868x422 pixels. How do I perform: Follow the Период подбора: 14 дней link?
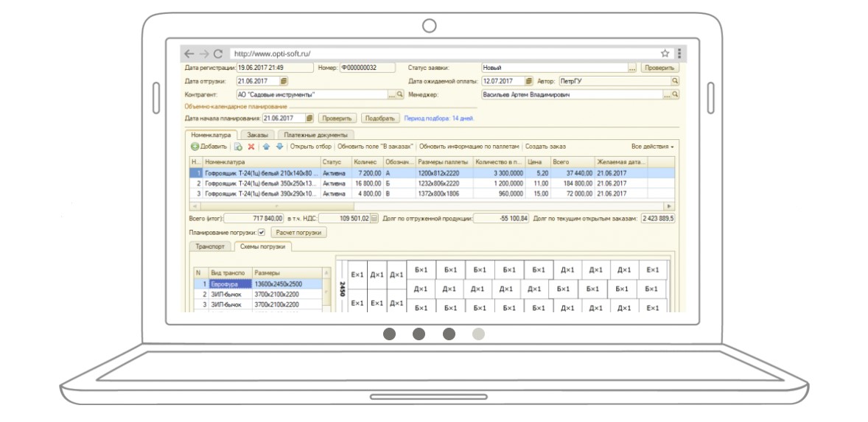pyautogui.click(x=439, y=119)
